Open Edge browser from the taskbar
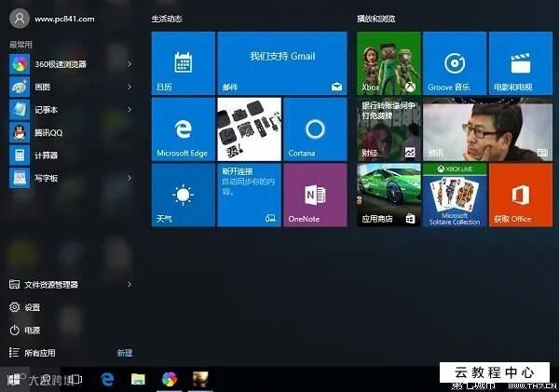The width and height of the screenshot is (559, 392). point(107,380)
